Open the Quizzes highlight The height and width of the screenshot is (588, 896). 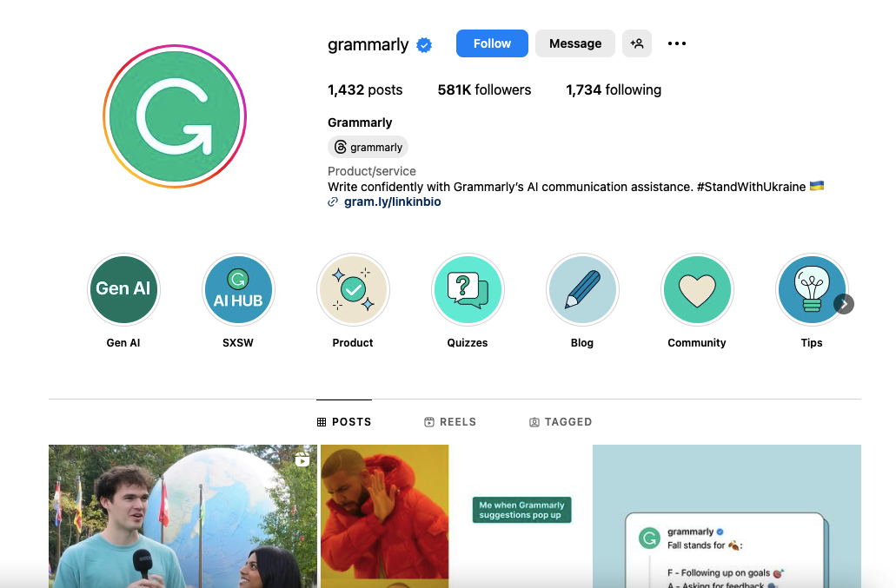click(x=468, y=289)
